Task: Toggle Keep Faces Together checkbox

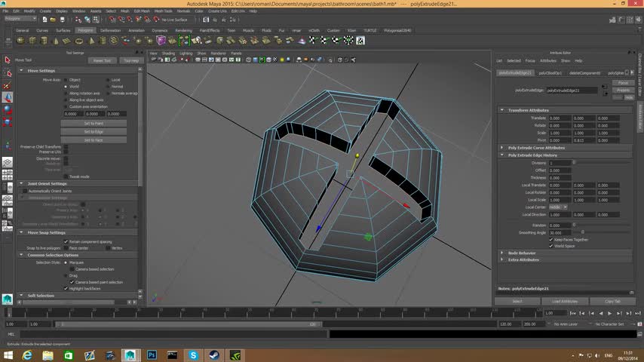Action: point(551,239)
